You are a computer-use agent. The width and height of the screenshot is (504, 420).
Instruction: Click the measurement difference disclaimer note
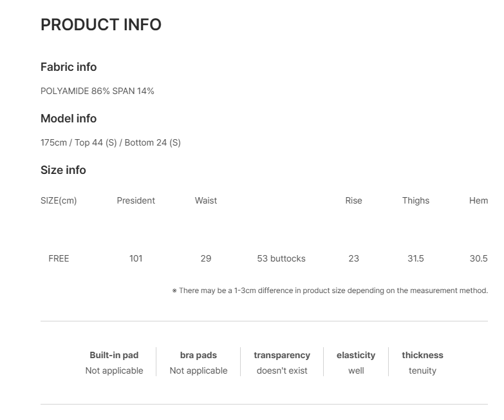click(330, 291)
